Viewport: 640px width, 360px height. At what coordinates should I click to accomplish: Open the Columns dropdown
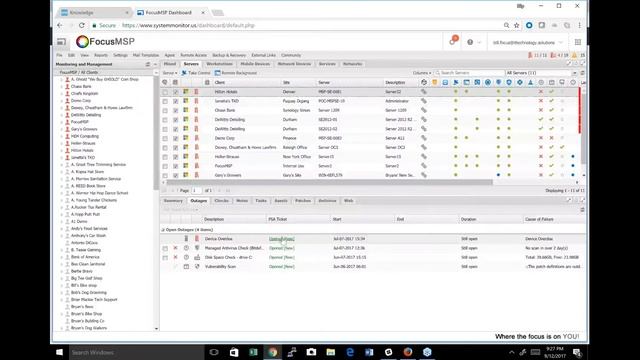pos(422,73)
